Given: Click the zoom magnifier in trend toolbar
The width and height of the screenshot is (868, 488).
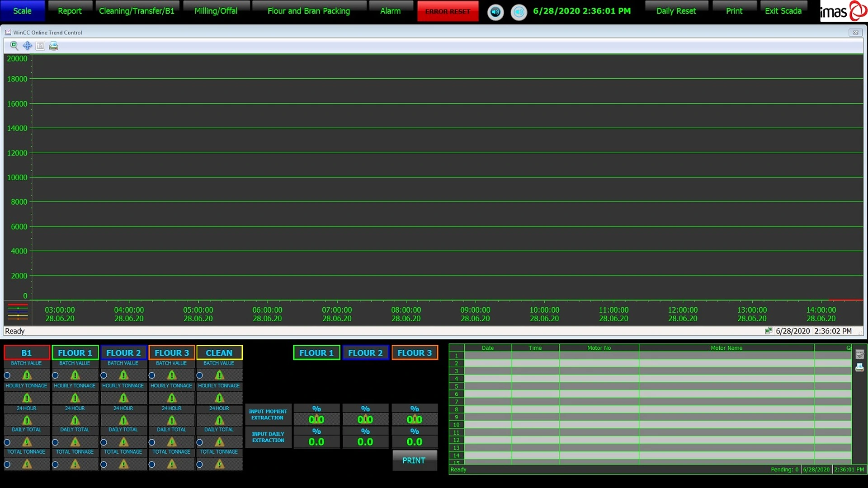Looking at the screenshot, I should [14, 46].
